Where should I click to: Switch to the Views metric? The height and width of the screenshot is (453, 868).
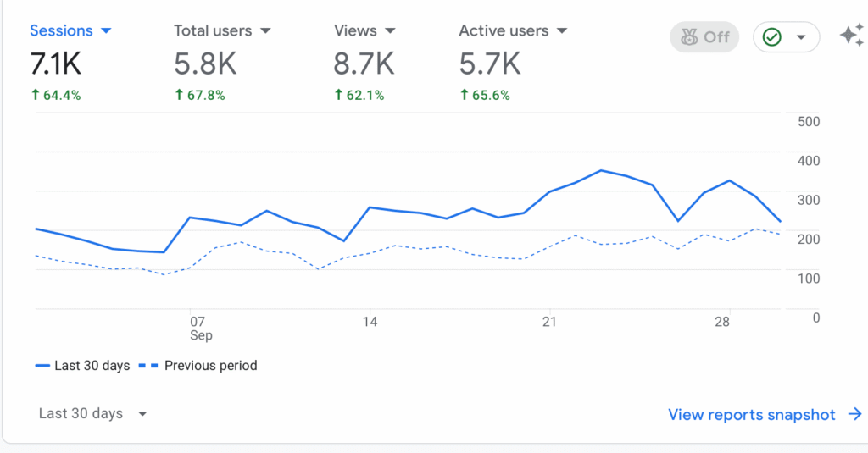[x=355, y=30]
